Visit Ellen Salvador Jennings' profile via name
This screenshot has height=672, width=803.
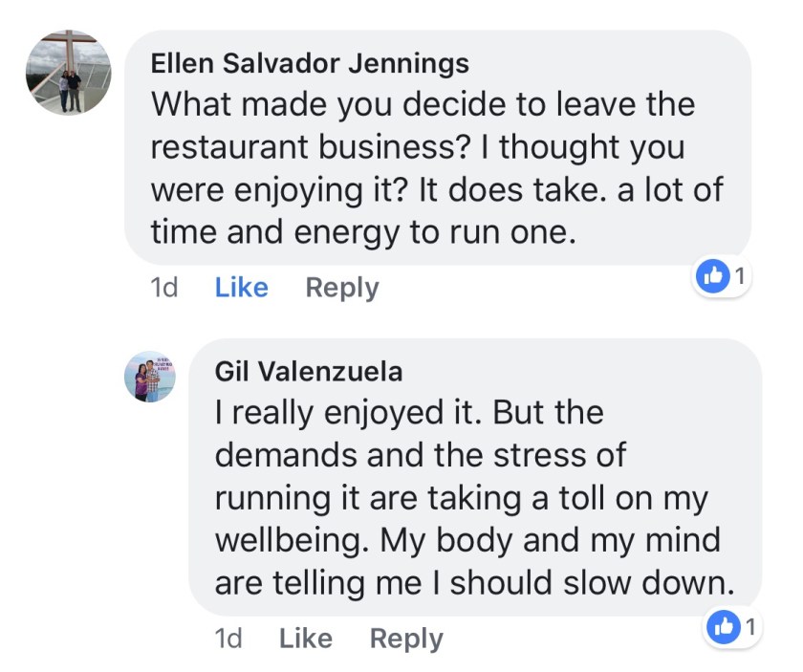coord(311,64)
